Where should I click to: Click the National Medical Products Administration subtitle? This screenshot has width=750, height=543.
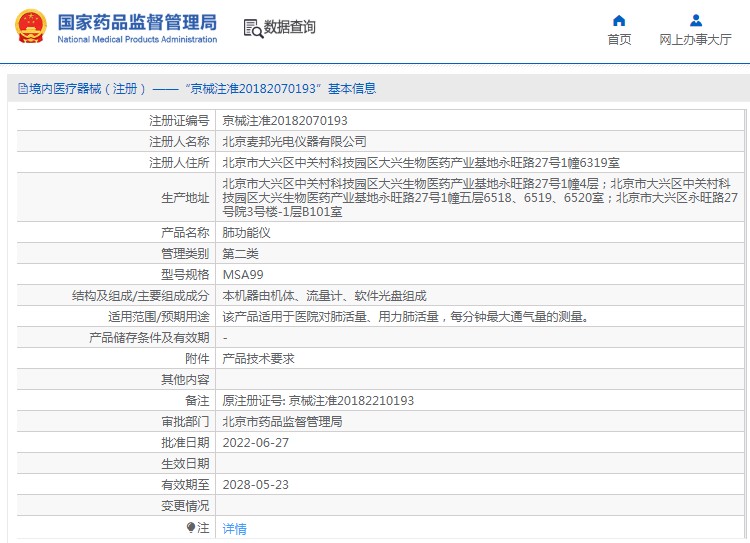pos(137,40)
